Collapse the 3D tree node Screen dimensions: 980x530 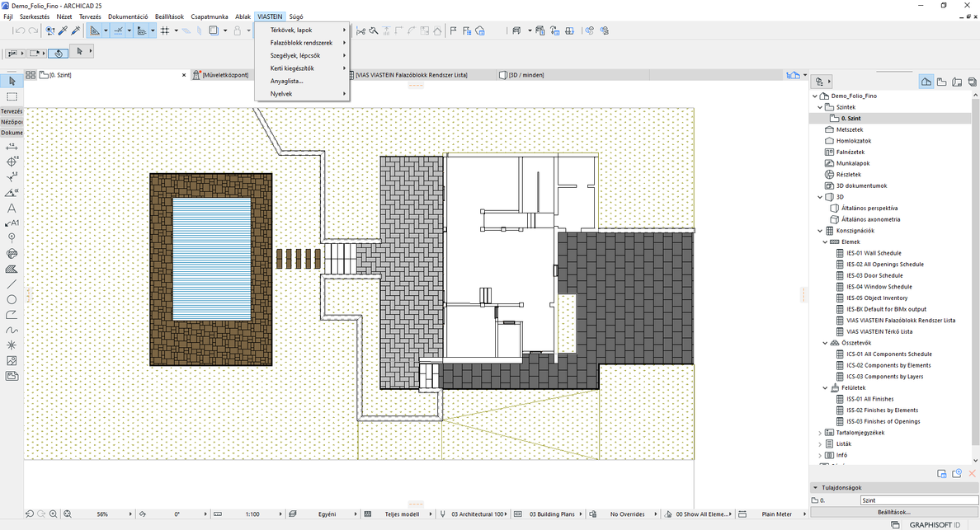pos(820,197)
